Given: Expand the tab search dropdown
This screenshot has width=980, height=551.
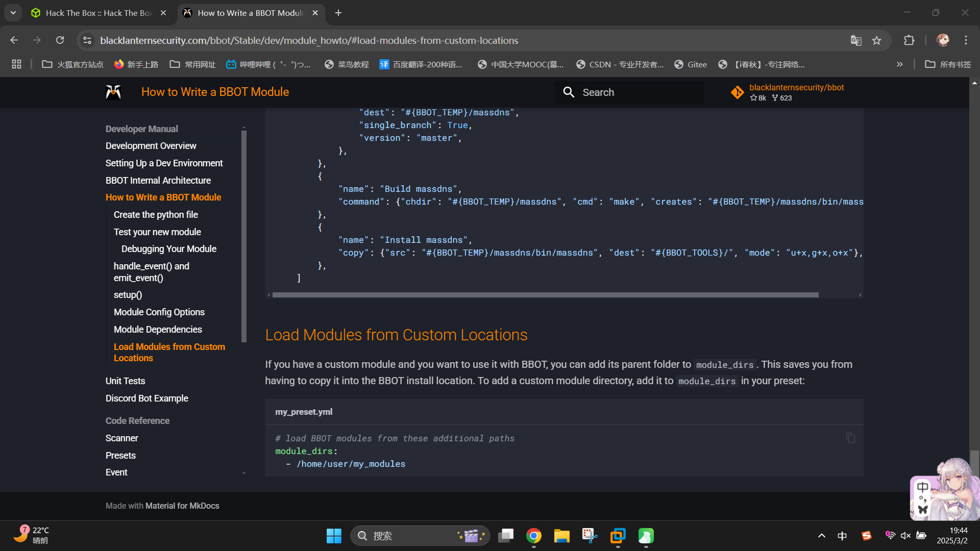Looking at the screenshot, I should tap(13, 13).
